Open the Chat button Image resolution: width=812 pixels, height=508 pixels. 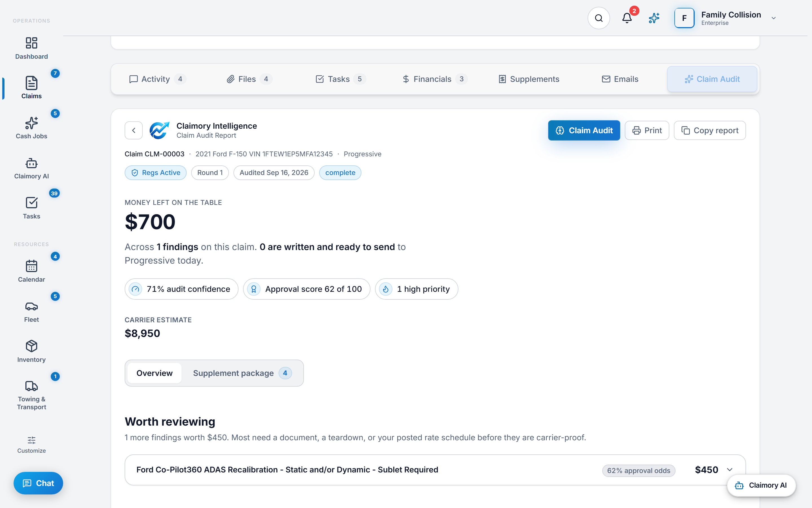tap(38, 483)
